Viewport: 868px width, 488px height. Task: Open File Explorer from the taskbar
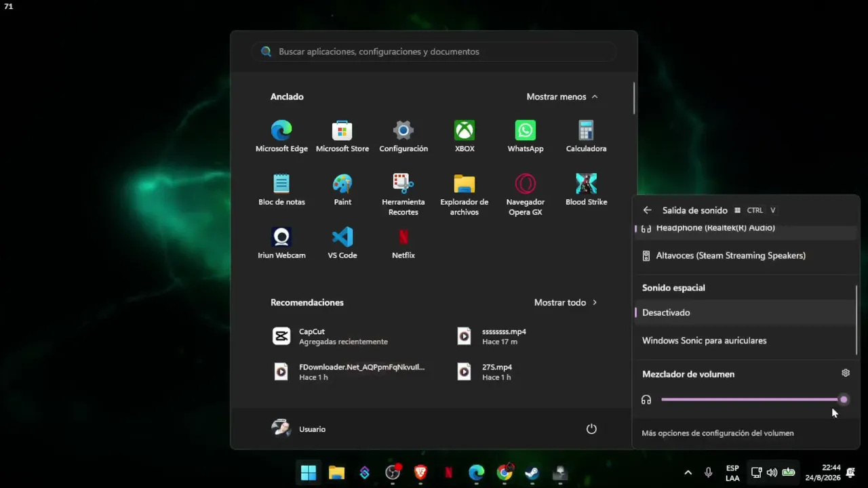click(336, 472)
